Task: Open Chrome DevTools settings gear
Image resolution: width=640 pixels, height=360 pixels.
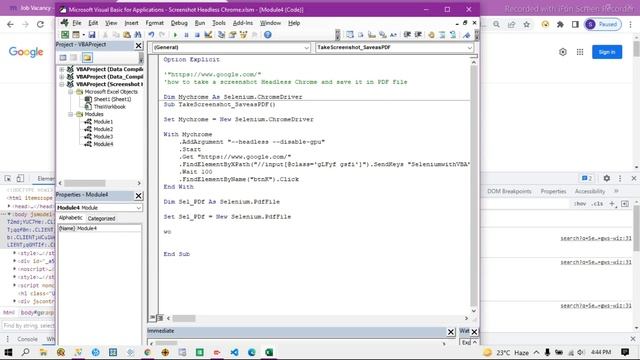Action: pyautogui.click(x=607, y=178)
